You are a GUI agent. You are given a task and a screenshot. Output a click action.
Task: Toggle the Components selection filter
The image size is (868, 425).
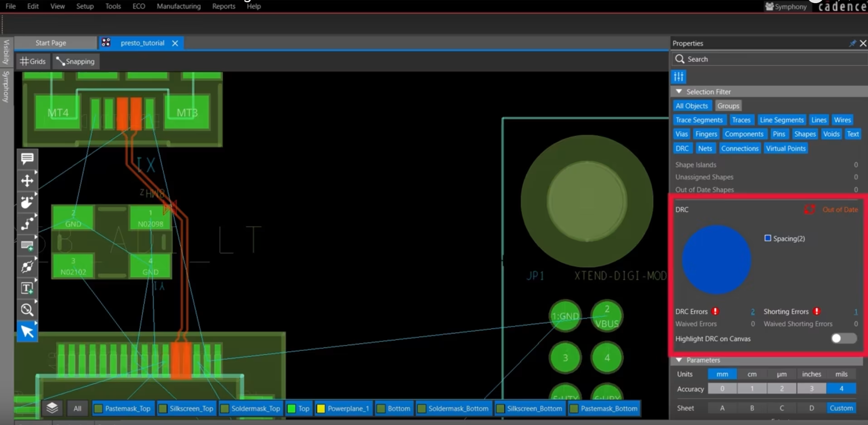pyautogui.click(x=744, y=134)
